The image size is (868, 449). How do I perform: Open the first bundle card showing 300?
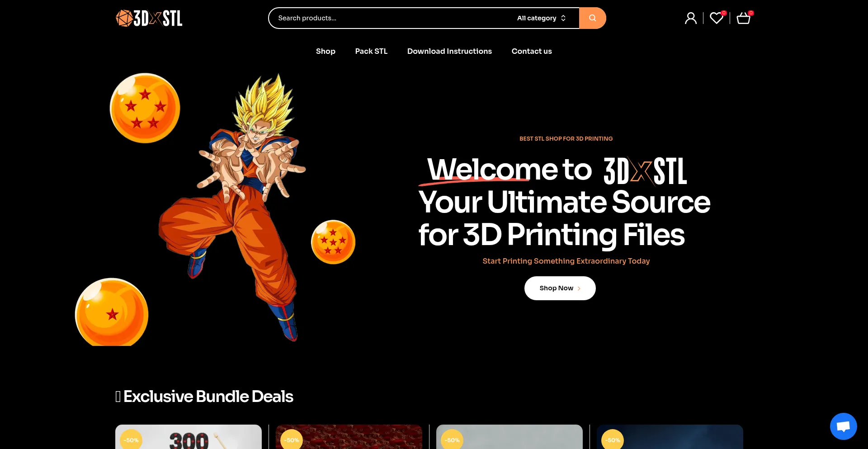click(189, 437)
